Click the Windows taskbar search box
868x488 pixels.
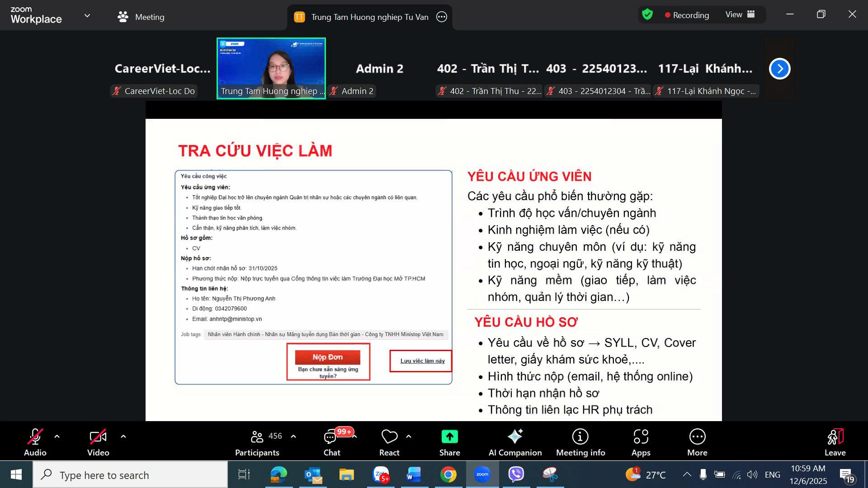[130, 475]
